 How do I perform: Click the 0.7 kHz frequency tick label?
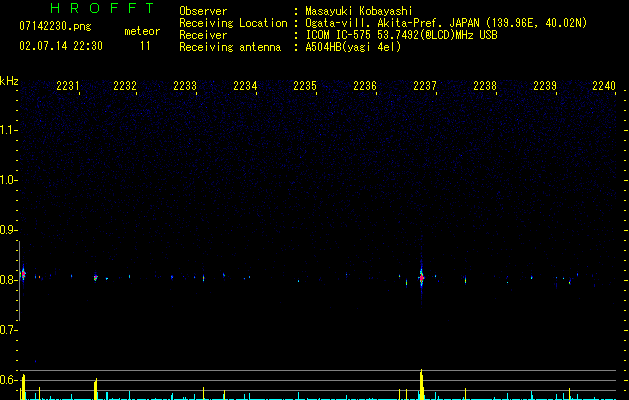[x=8, y=330]
